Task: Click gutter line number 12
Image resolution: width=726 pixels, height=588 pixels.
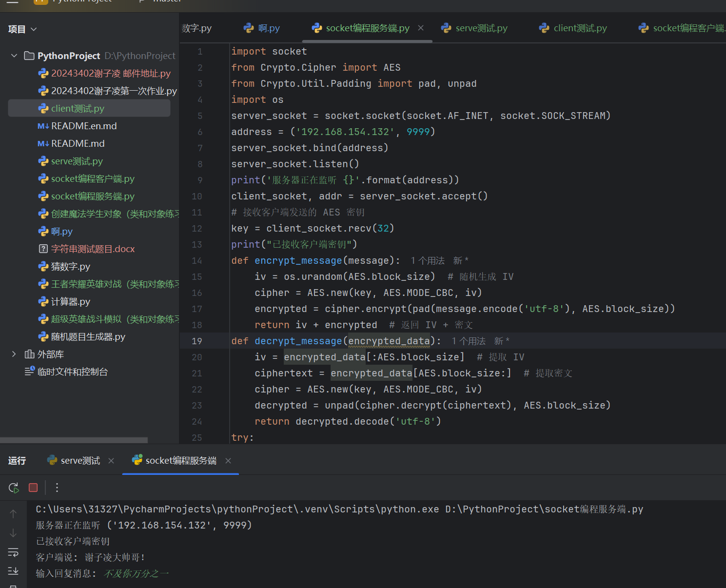Action: click(197, 229)
